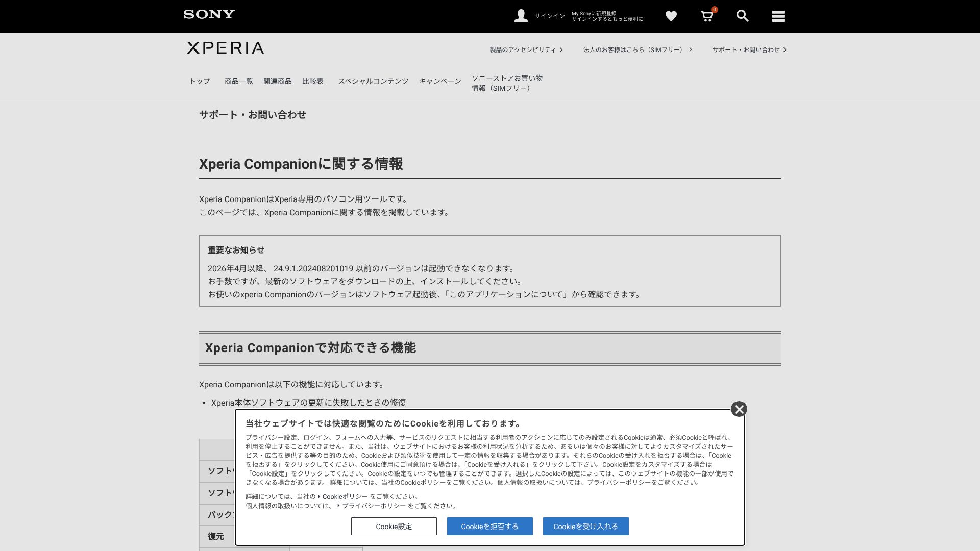Open 法人のお客様はこちら（SIMフリー） link

coord(638,50)
